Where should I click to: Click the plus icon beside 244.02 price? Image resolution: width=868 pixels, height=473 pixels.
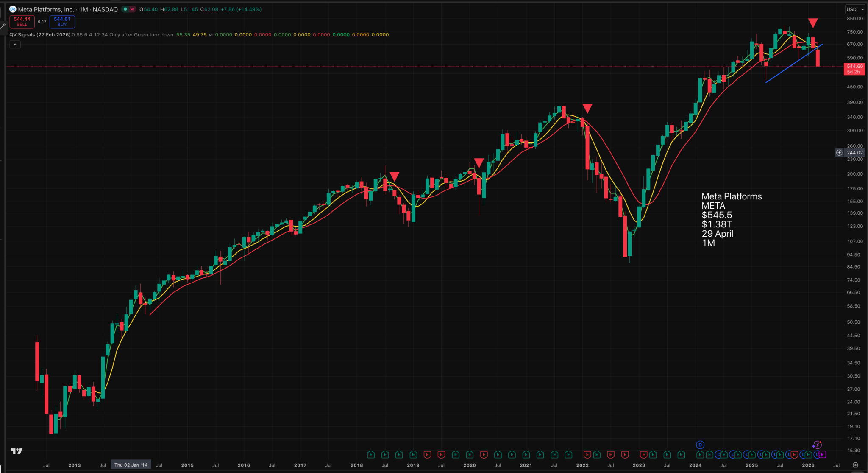pos(839,153)
